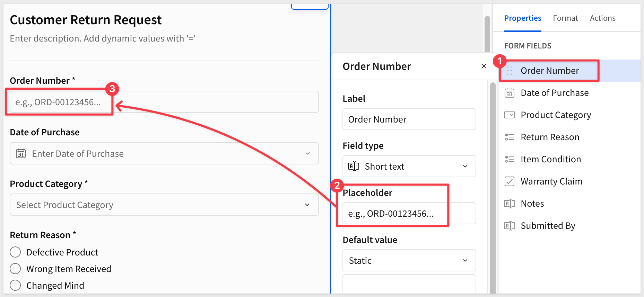Click the text icon beside Notes
644x297 pixels.
pyautogui.click(x=509, y=204)
